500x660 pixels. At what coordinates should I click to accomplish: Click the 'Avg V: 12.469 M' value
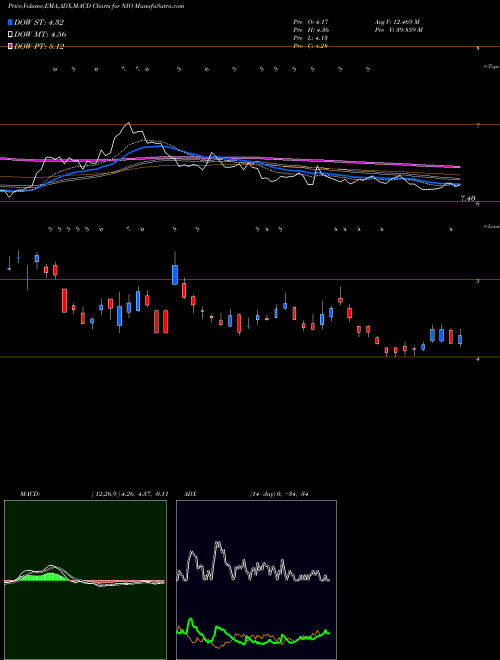[397, 22]
